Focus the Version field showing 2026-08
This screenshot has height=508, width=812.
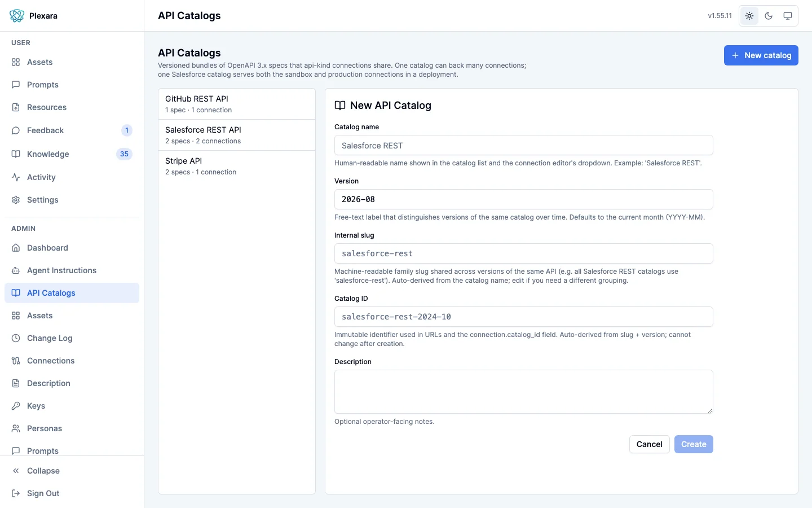524,199
